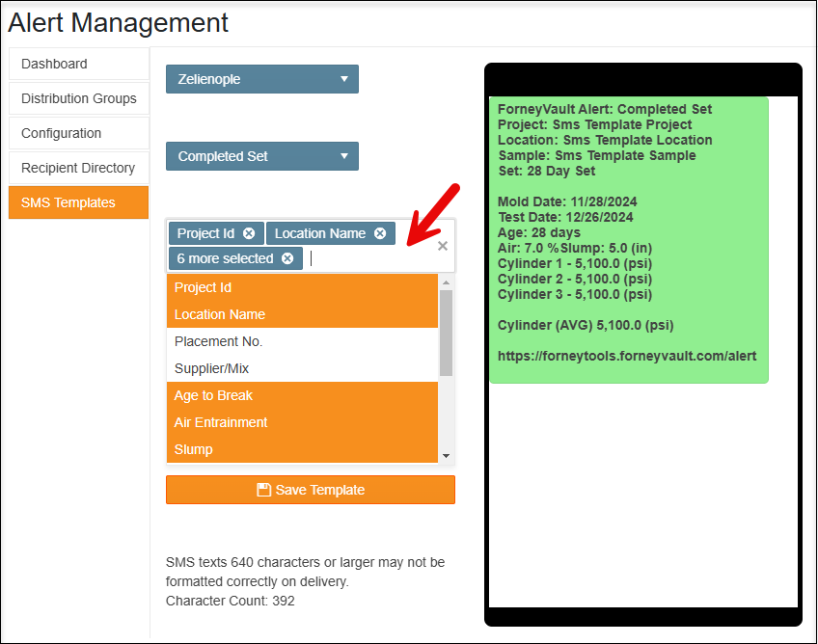Screen dimensions: 818x644
Task: Click the floppy disk save icon
Action: click(262, 490)
